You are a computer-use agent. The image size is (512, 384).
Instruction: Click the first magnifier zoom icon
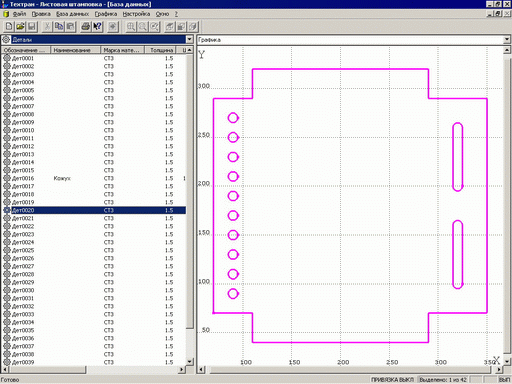(131, 26)
